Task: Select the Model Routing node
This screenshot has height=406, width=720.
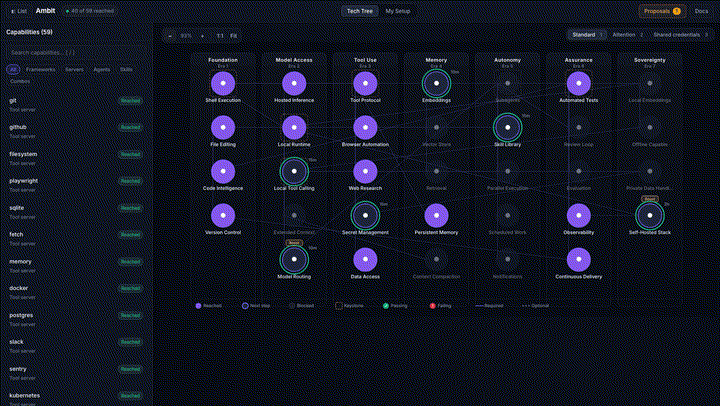Action: tap(294, 259)
